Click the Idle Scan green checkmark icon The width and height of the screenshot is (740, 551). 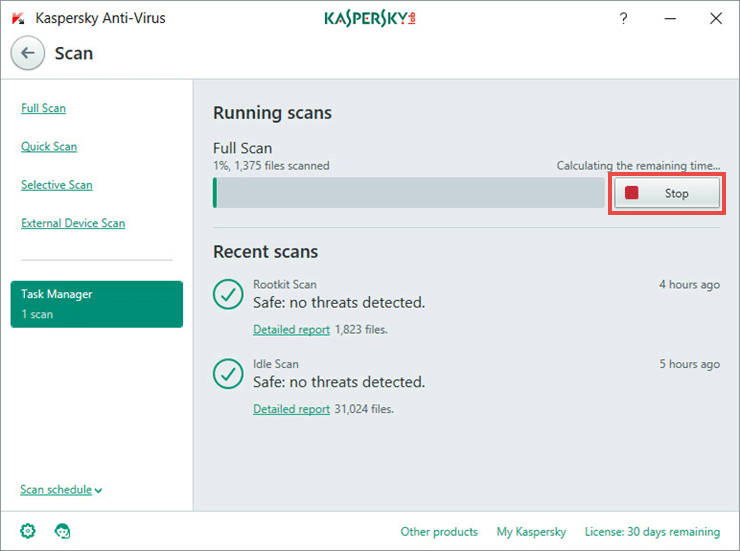228,374
